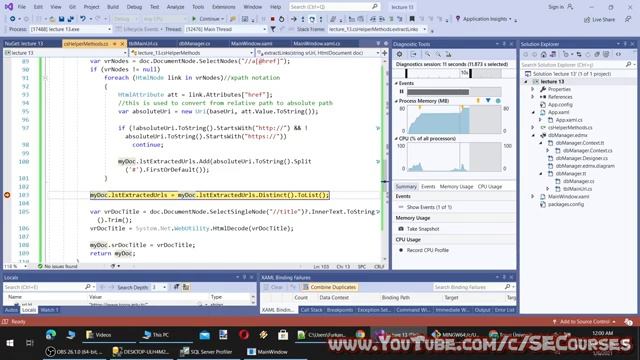The width and height of the screenshot is (640, 360).
Task: Click the Diagnostic session timeline ruler
Action: point(453,73)
